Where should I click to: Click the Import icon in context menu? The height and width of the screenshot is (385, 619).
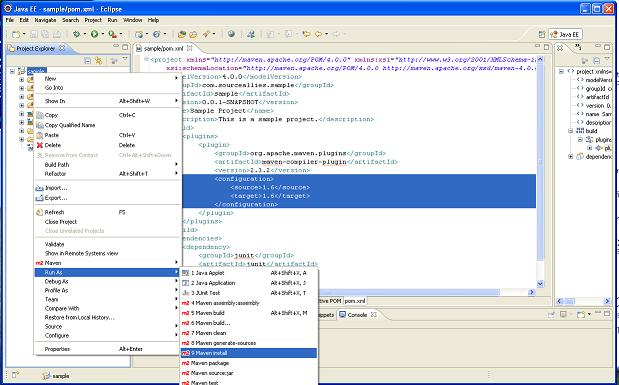coord(39,188)
